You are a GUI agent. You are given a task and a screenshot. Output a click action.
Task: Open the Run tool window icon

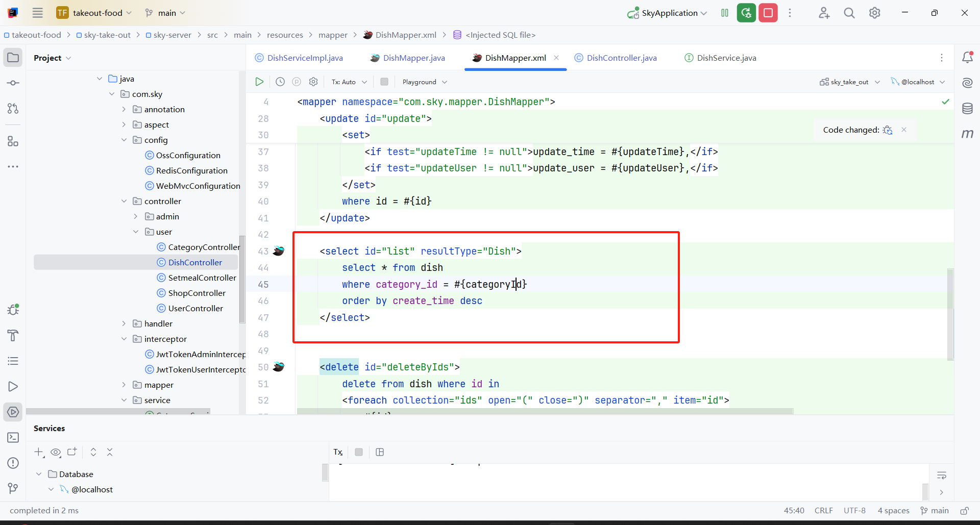[13, 387]
